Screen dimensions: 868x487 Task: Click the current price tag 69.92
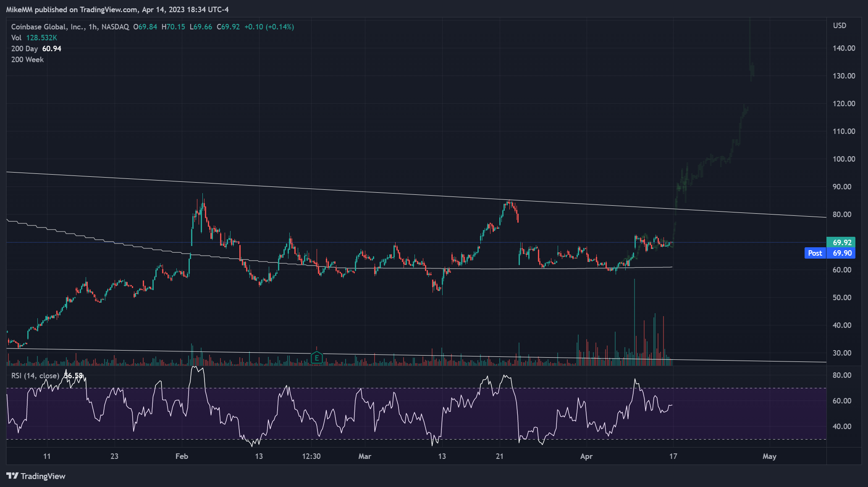(841, 242)
